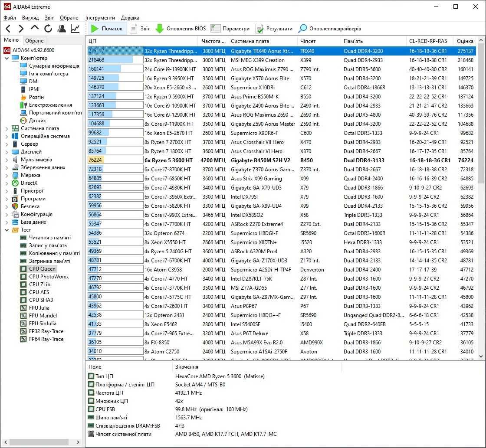This screenshot has height=448, width=486.
Task: Open Результати from the toolbar
Action: (274, 29)
